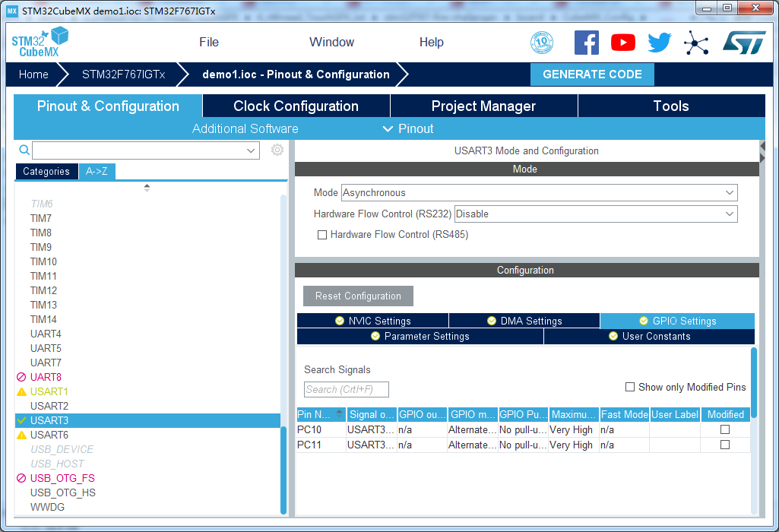Select Pinout & Configuration tab
Viewport: 779px width, 532px height.
point(108,106)
